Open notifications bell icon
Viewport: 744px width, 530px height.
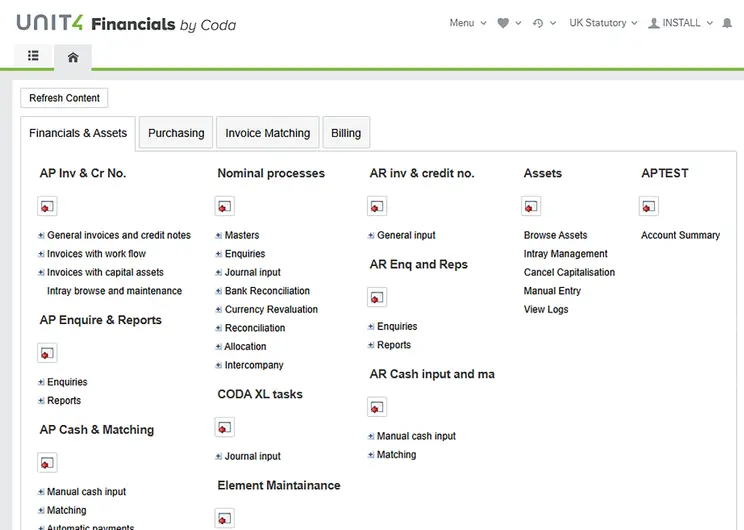(x=727, y=23)
